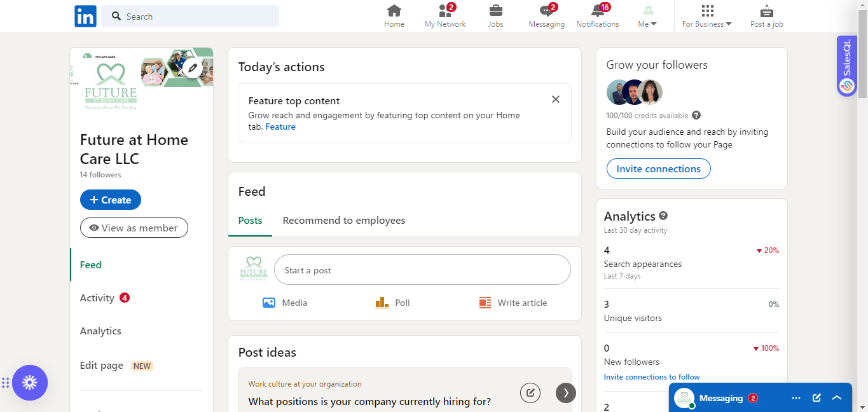
Task: Expand the Me profile dropdown
Action: (x=647, y=17)
